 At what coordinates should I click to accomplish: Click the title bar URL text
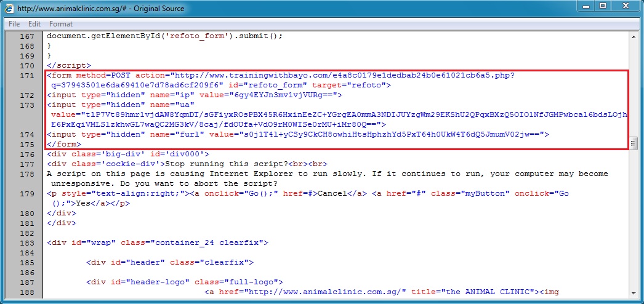coord(72,8)
